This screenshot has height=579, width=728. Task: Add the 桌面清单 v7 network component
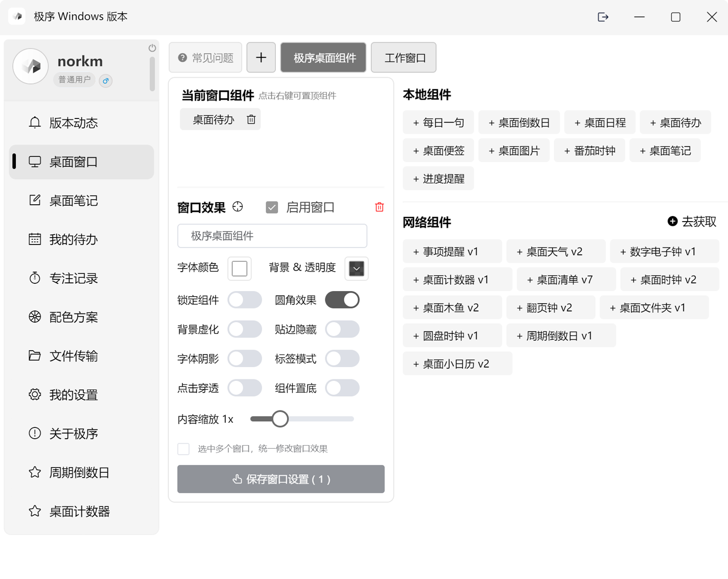566,279
